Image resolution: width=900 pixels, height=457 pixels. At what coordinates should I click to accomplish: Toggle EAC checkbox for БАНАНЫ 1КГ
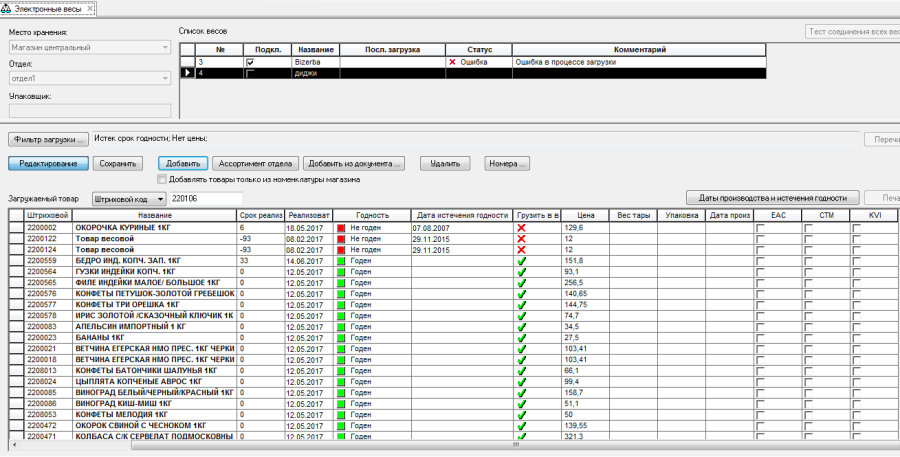pyautogui.click(x=761, y=338)
